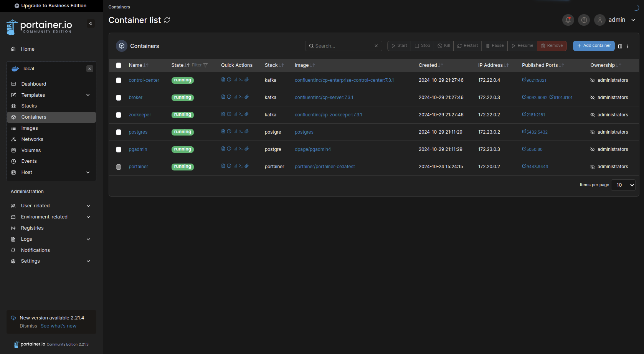Expand the Logs administration section
This screenshot has height=354, width=644.
51,239
